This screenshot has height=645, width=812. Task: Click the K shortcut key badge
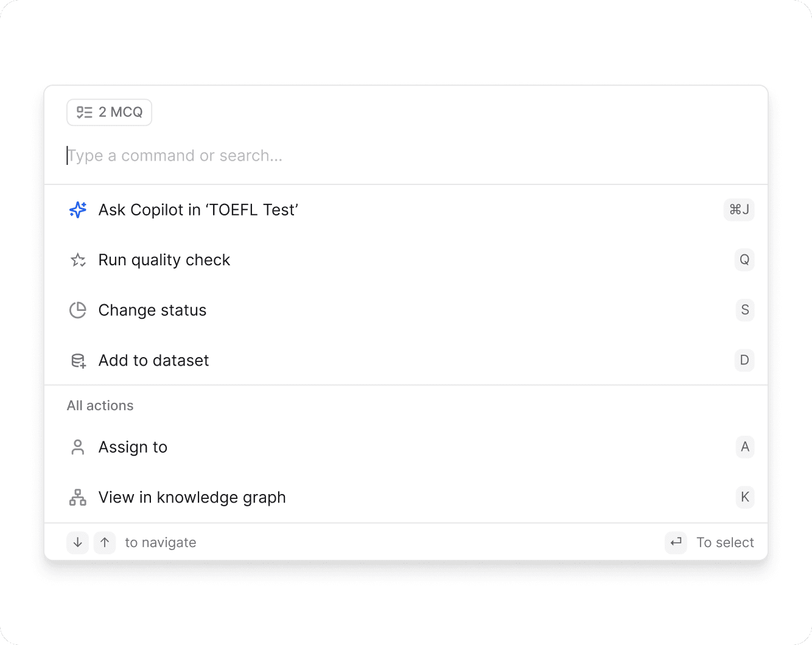click(x=744, y=498)
